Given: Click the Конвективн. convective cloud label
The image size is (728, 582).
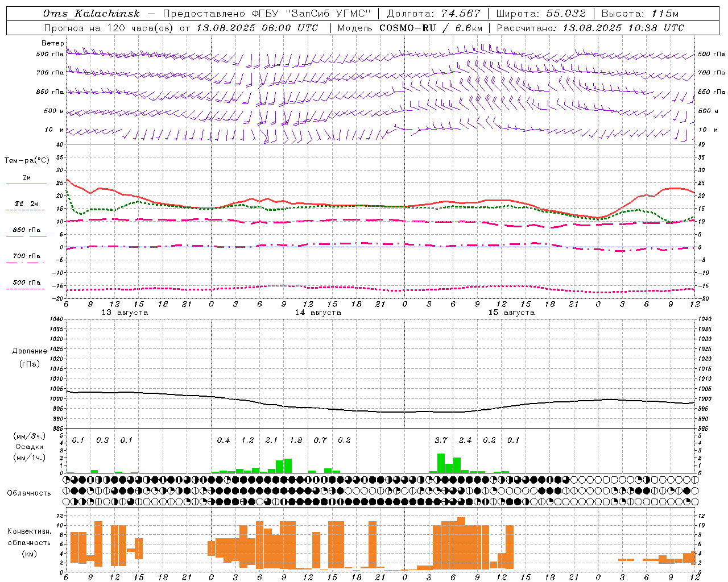Looking at the screenshot, I should point(30,531).
